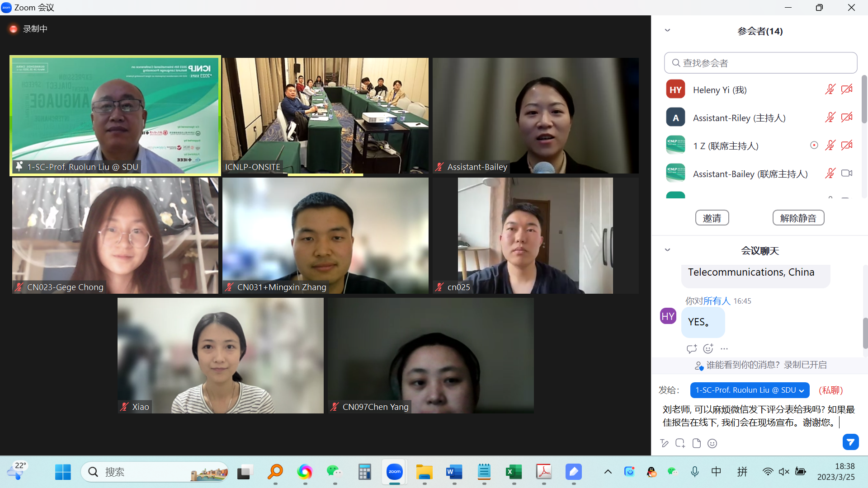Image resolution: width=868 pixels, height=488 pixels.
Task: Toggle video icon for 1 Z co-host
Action: 847,145
